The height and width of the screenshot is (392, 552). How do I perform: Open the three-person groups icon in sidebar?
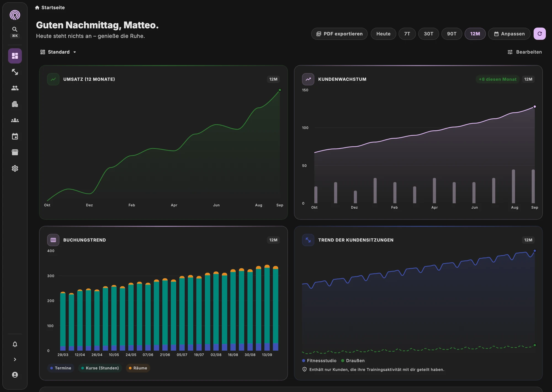pos(15,120)
